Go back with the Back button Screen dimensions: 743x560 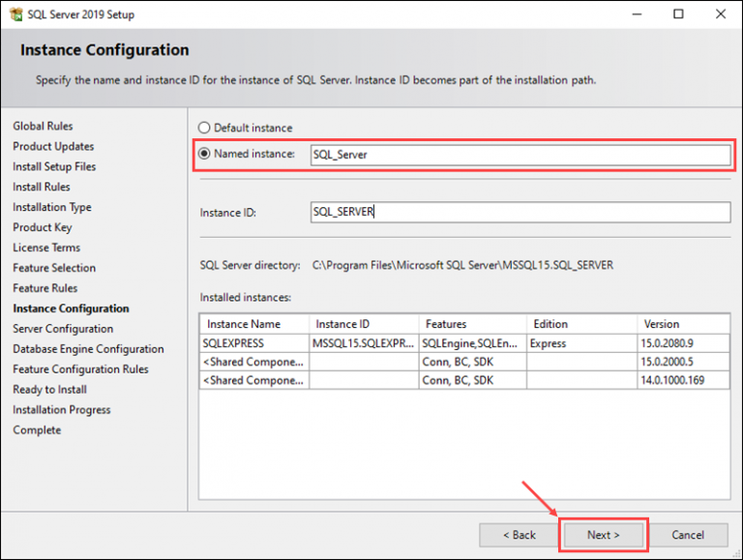click(x=520, y=535)
